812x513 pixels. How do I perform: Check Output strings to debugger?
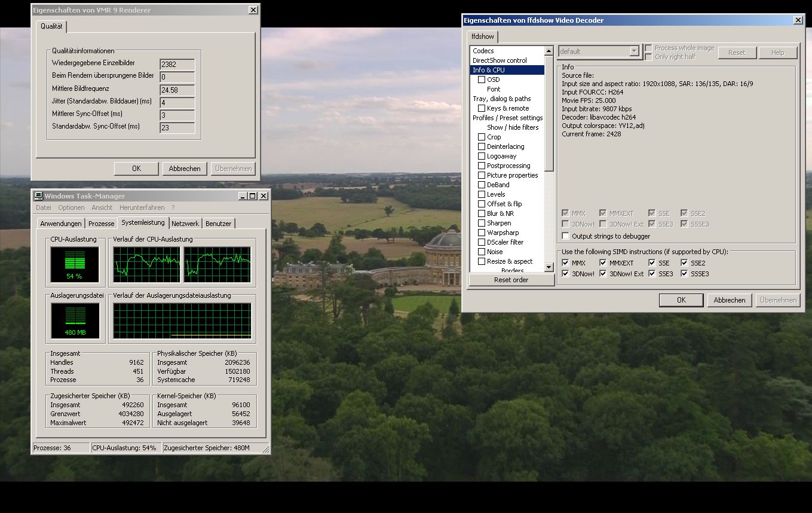click(566, 236)
